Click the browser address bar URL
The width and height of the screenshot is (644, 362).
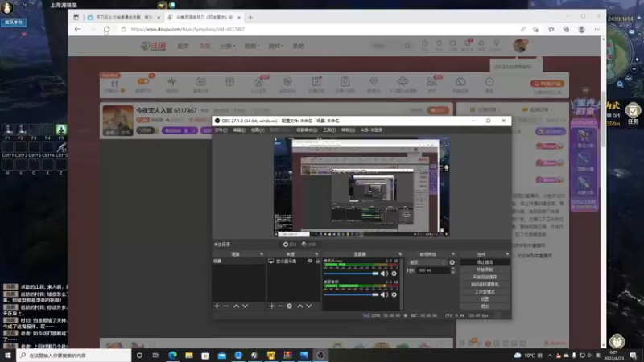188,29
